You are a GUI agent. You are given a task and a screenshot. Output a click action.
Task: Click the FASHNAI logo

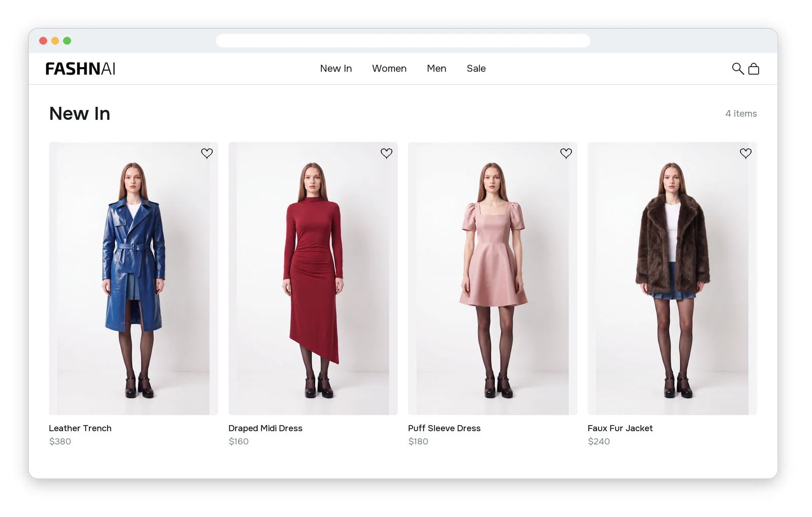click(80, 69)
